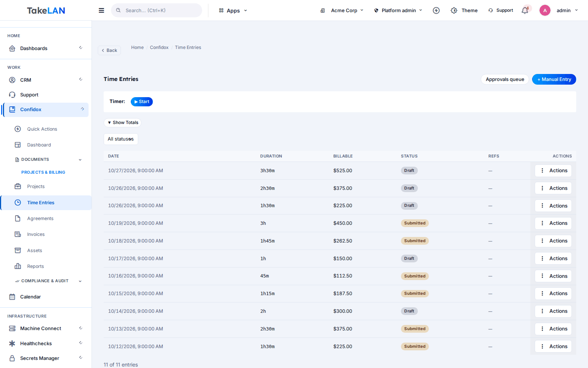
Task: Open the notifications bell
Action: pos(525,10)
